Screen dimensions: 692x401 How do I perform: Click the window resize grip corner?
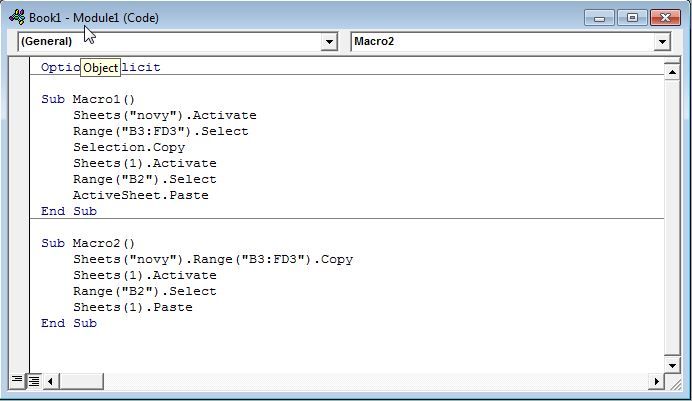click(675, 383)
